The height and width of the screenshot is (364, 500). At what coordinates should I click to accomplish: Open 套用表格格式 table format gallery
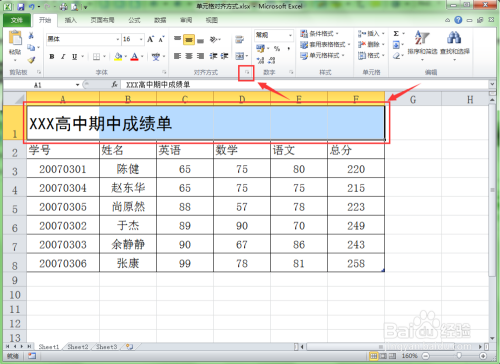coord(325,44)
